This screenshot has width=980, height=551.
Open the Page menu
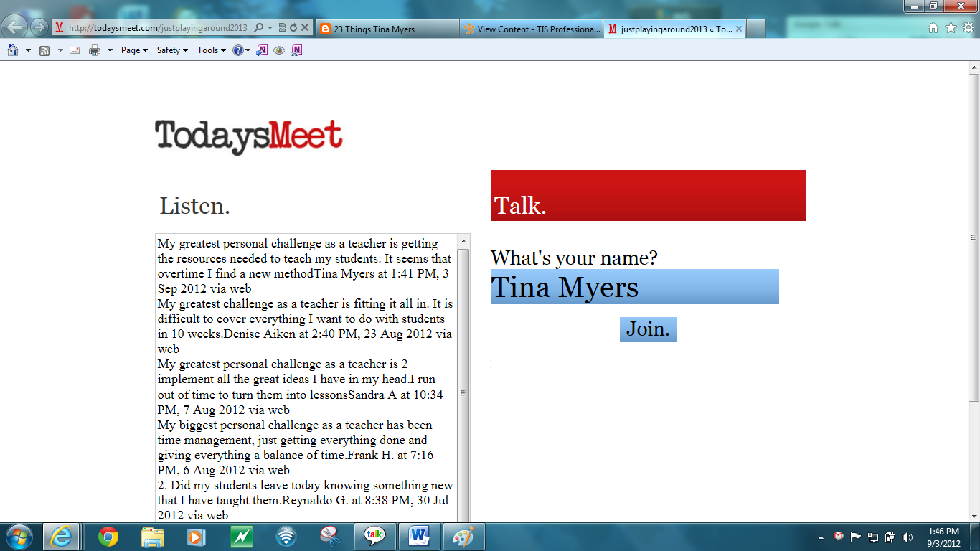[x=134, y=50]
